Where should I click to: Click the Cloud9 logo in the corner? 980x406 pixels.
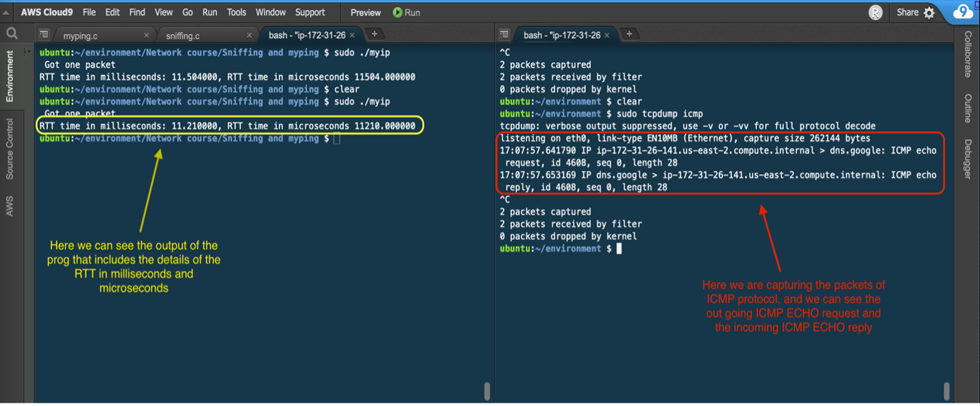[963, 12]
